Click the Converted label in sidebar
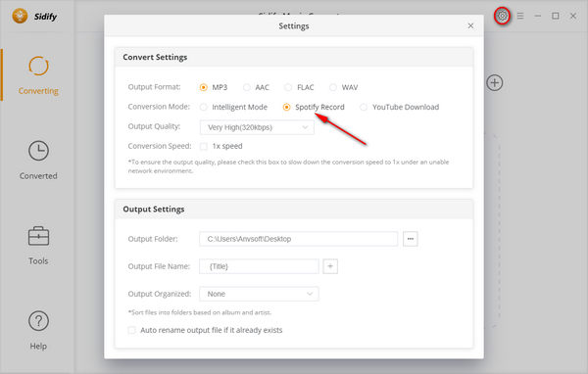The image size is (588, 374). (x=38, y=176)
